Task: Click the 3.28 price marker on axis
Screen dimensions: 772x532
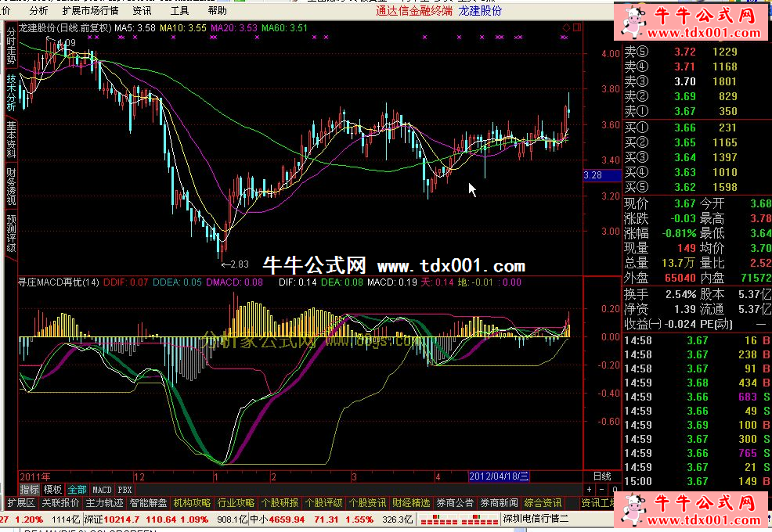Action: 602,175
